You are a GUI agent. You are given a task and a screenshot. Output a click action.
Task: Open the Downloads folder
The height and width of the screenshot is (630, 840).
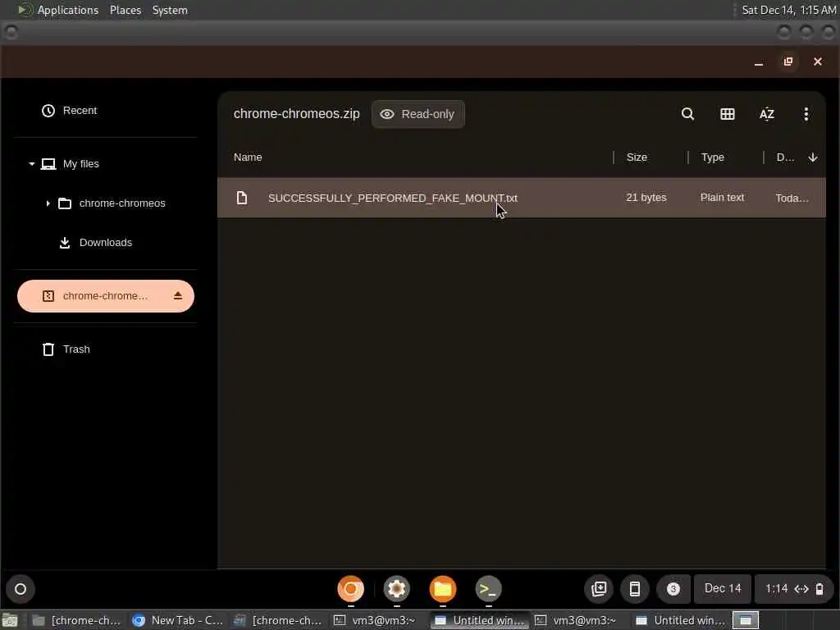point(106,243)
